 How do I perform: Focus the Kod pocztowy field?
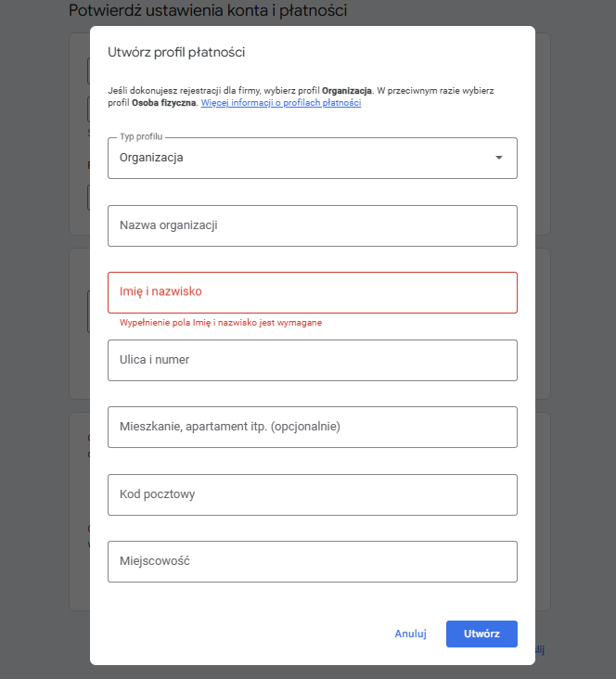[x=312, y=494]
